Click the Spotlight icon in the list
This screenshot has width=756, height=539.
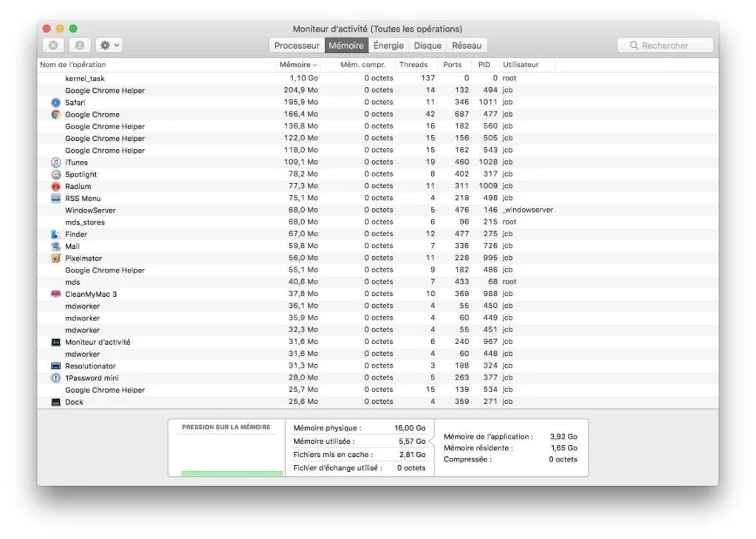(56, 174)
